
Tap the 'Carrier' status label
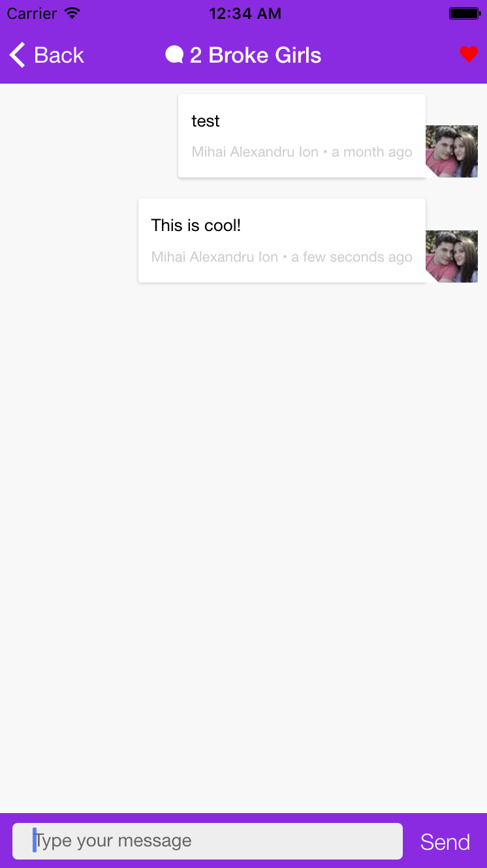tap(32, 13)
